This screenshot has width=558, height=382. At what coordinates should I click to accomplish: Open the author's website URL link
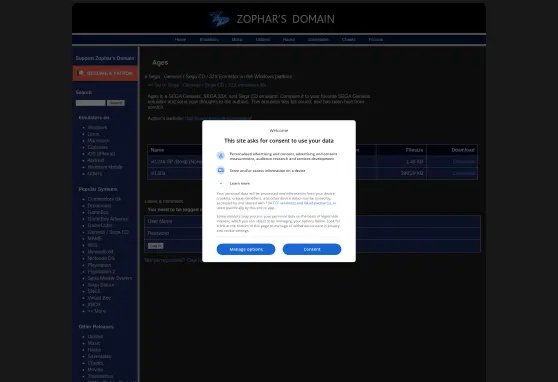coord(219,118)
